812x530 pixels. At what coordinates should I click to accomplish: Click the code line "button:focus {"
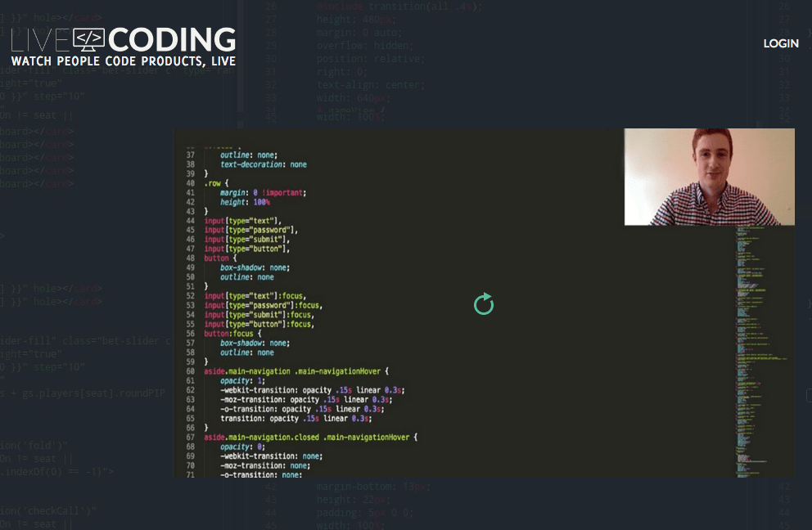pyautogui.click(x=232, y=334)
